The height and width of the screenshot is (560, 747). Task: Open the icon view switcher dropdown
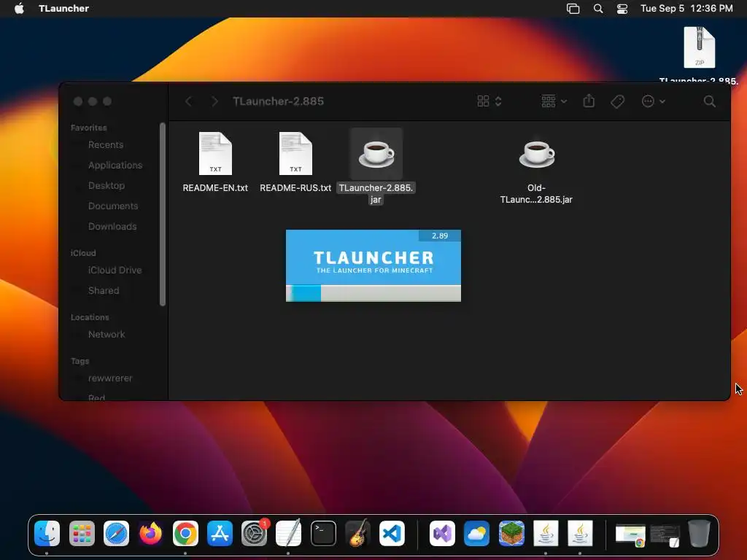tap(489, 101)
